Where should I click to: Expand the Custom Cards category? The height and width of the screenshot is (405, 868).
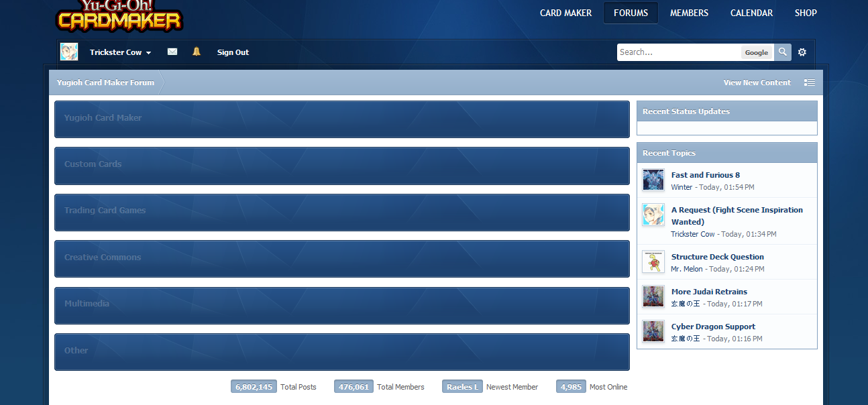342,166
